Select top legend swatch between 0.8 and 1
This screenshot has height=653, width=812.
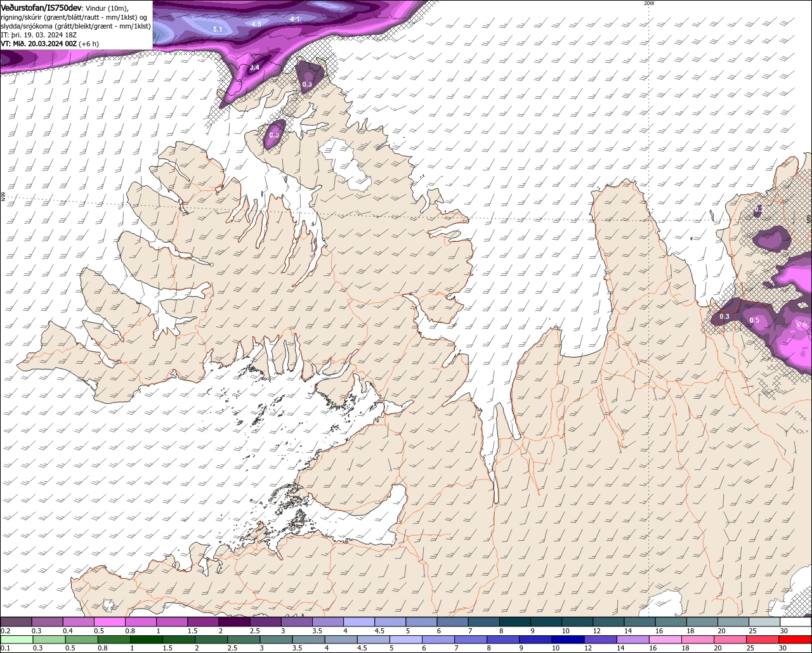click(x=141, y=622)
